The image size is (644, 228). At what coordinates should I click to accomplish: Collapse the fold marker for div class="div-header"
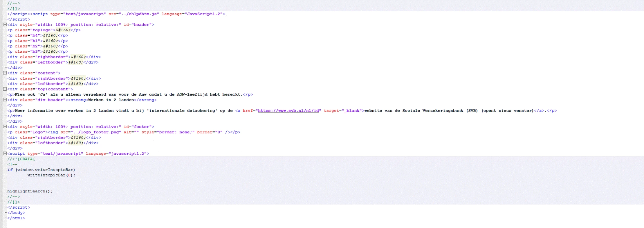pyautogui.click(x=5, y=100)
